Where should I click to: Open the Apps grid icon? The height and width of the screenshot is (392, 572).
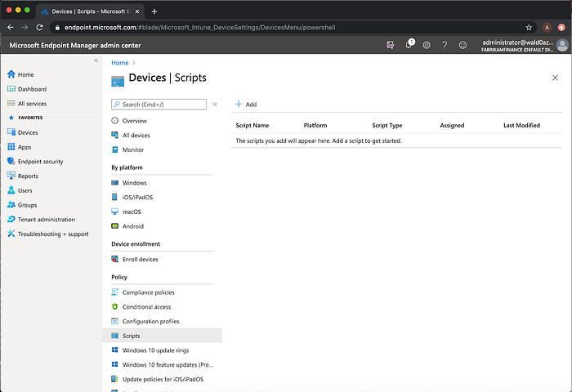[11, 147]
